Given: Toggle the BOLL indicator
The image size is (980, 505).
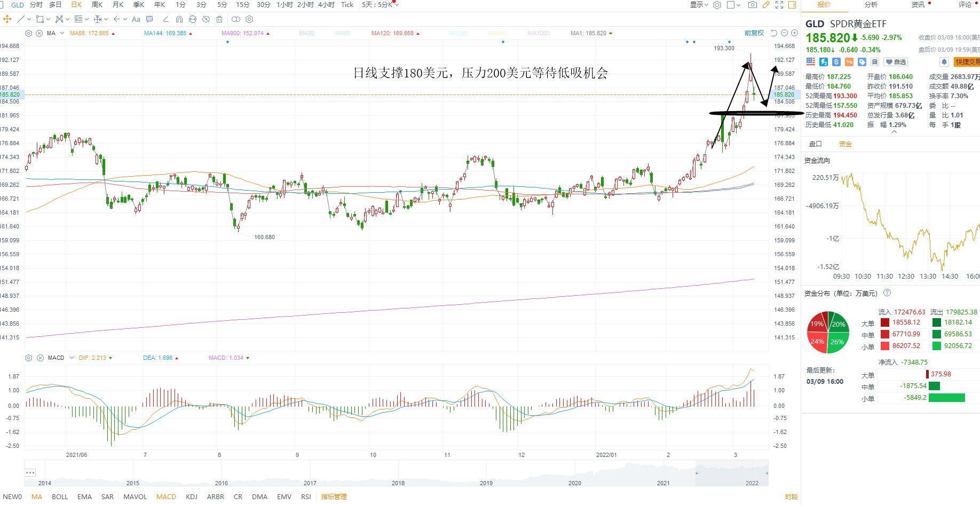Looking at the screenshot, I should [x=60, y=497].
